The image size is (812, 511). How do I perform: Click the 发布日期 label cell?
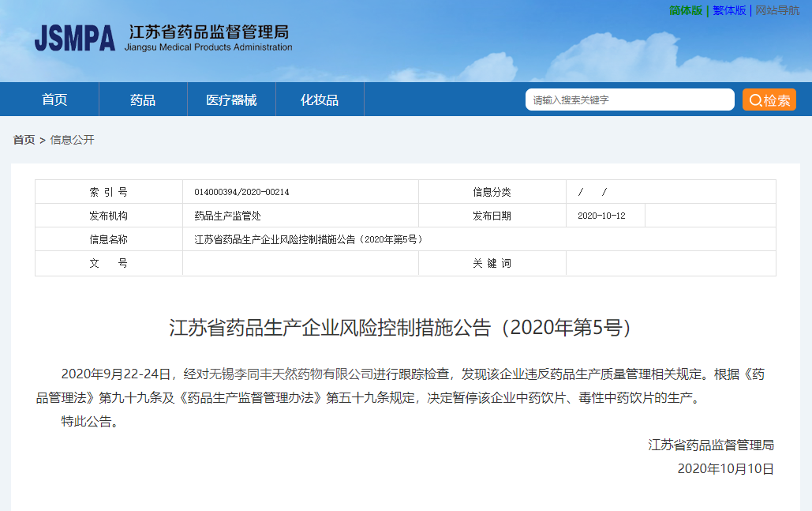(492, 216)
